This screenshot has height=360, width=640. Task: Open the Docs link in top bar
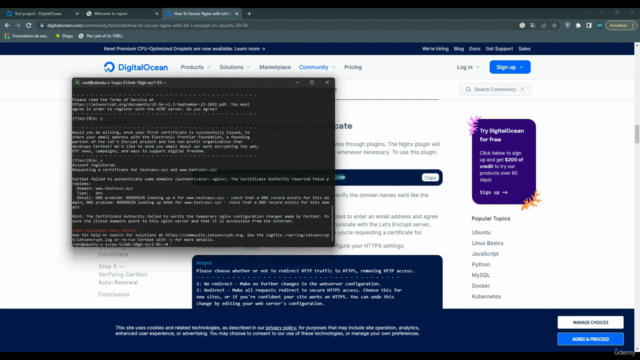coord(474,49)
